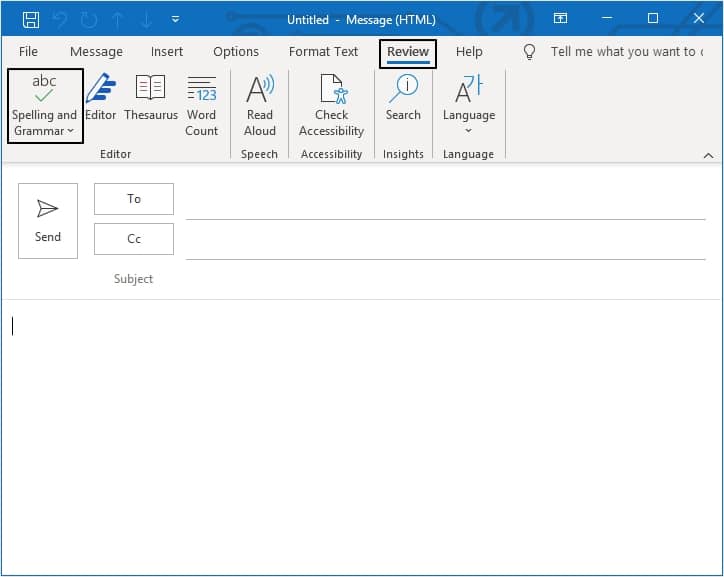Open the Help tab
Viewport: 724px width, 577px height.
point(469,52)
